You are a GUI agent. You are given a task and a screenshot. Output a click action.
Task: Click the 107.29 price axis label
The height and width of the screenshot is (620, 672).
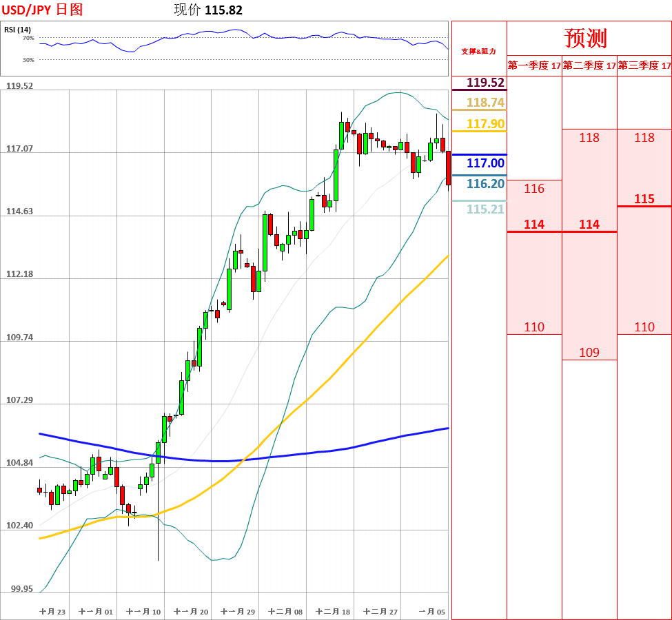19,400
